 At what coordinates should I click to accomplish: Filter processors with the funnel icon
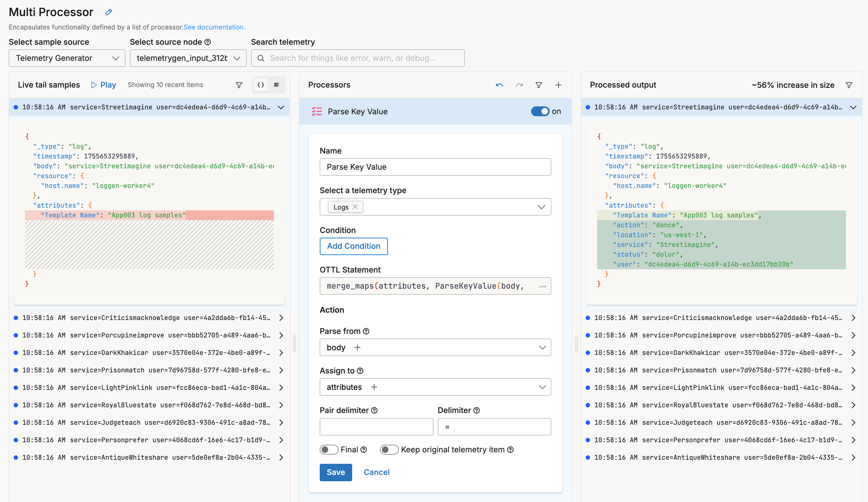point(539,85)
